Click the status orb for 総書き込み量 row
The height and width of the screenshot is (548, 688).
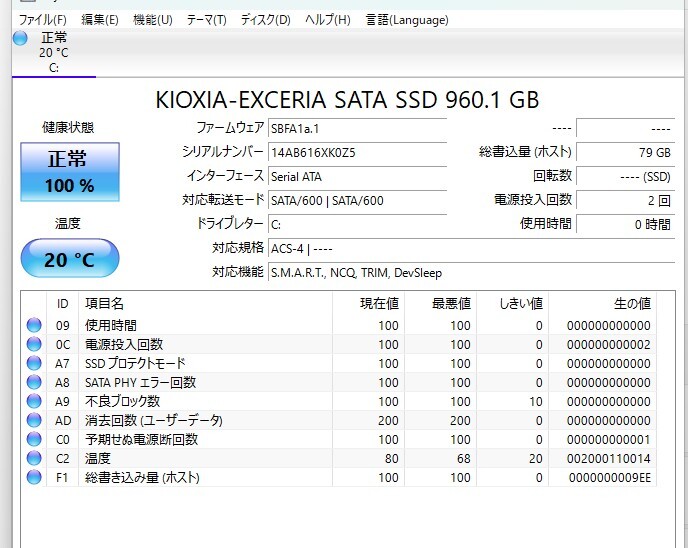34,477
